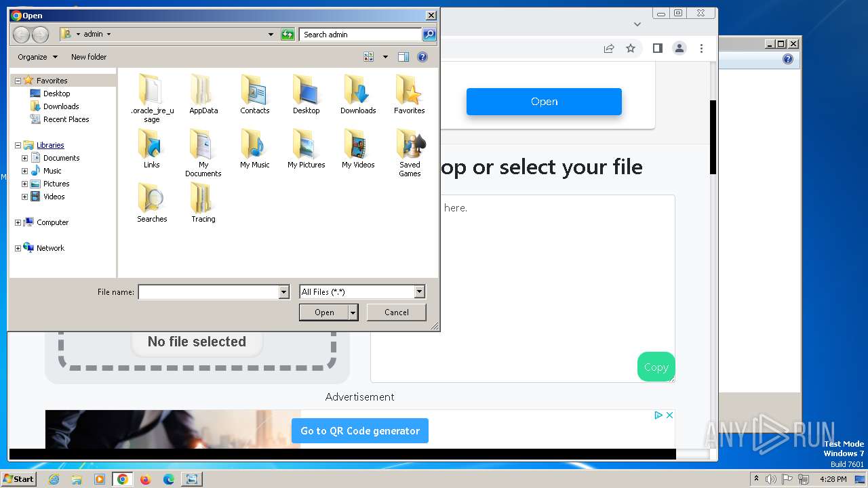Select the My Pictures folder

coord(307,148)
